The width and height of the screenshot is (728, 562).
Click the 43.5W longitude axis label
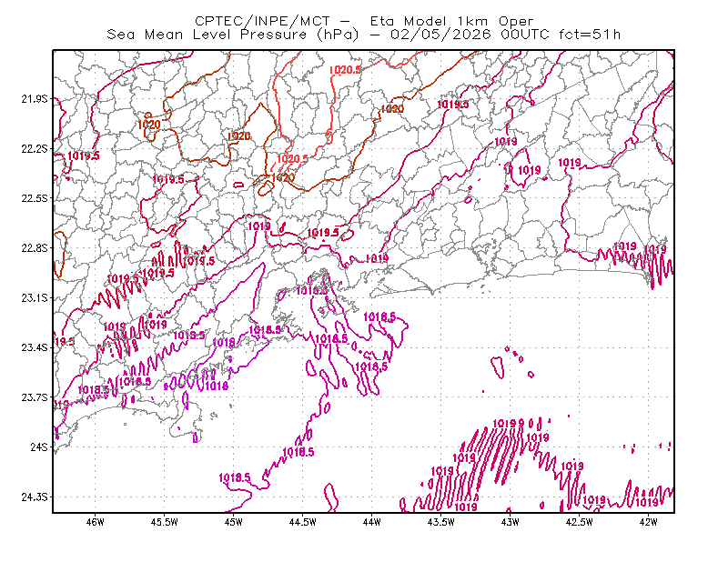point(441,522)
